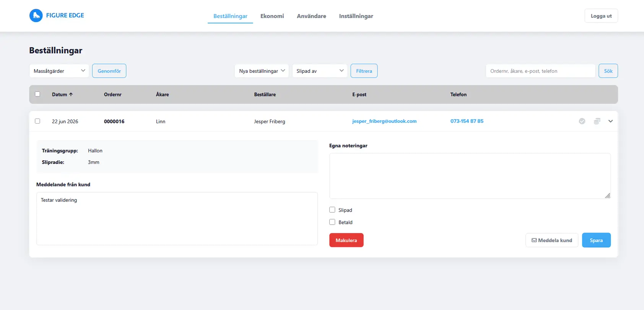Click the Träningsgrupp value Hallon

click(x=95, y=151)
